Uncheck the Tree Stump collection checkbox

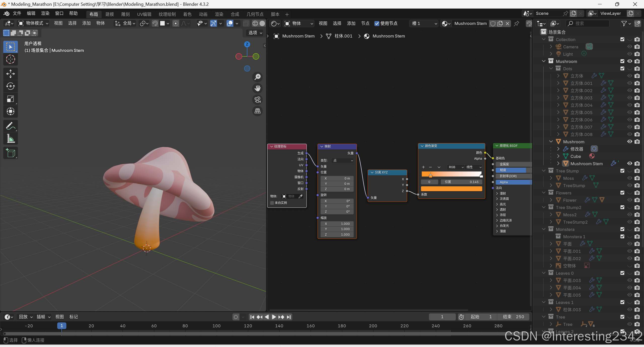click(x=622, y=171)
